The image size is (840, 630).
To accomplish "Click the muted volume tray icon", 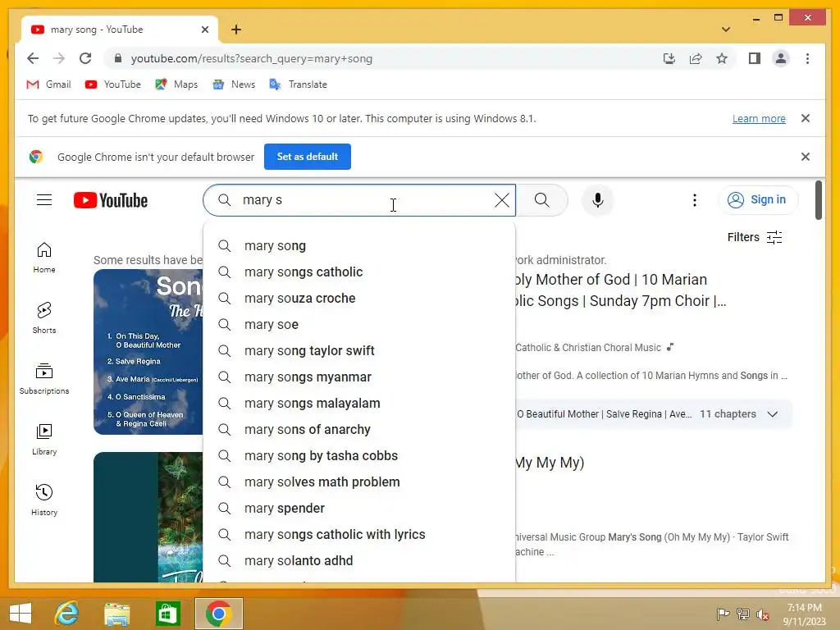I will coord(762,614).
